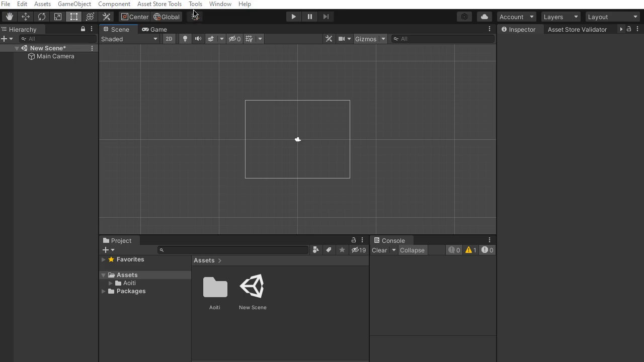Open the Game tab
The image size is (644, 362).
(154, 29)
